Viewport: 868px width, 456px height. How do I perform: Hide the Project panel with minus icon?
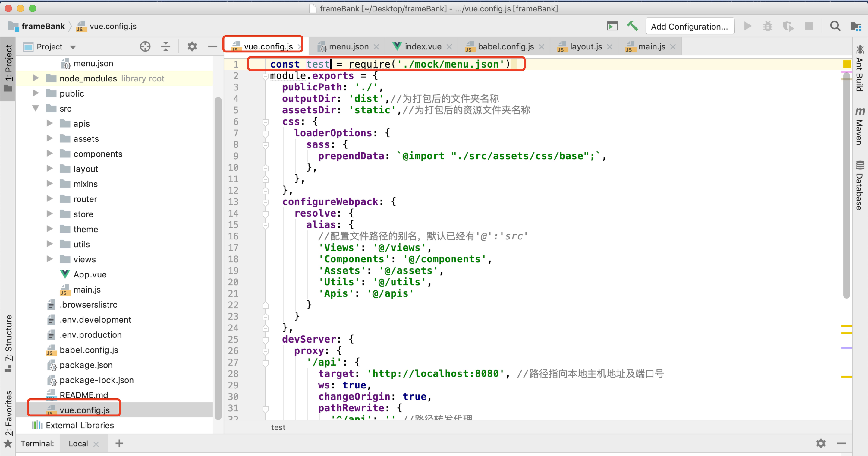[212, 46]
